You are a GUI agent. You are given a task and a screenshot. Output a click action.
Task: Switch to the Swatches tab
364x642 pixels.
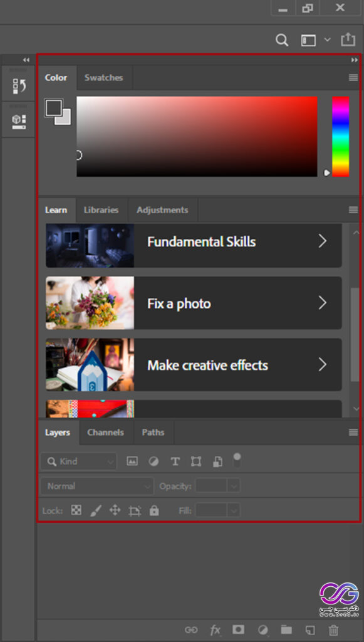[103, 78]
